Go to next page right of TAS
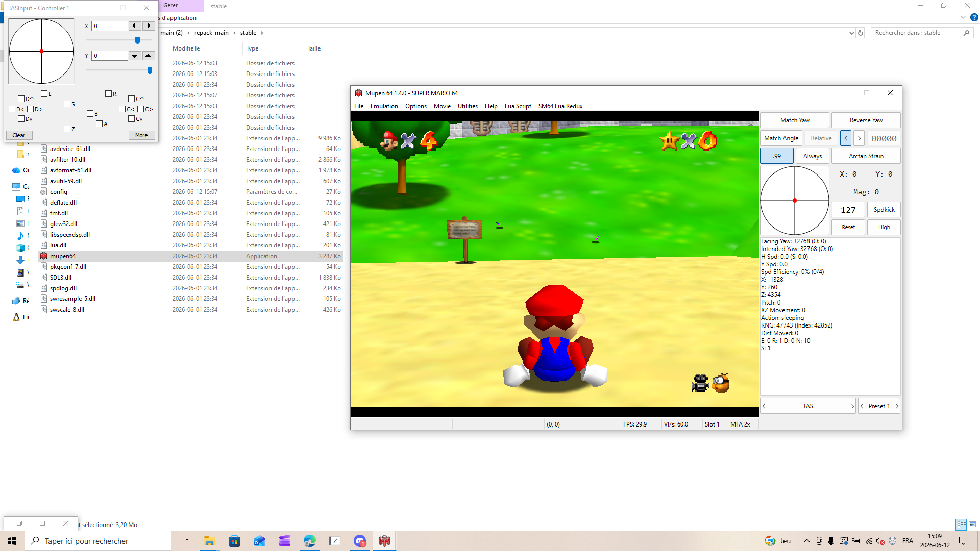The width and height of the screenshot is (980, 551). (852, 406)
